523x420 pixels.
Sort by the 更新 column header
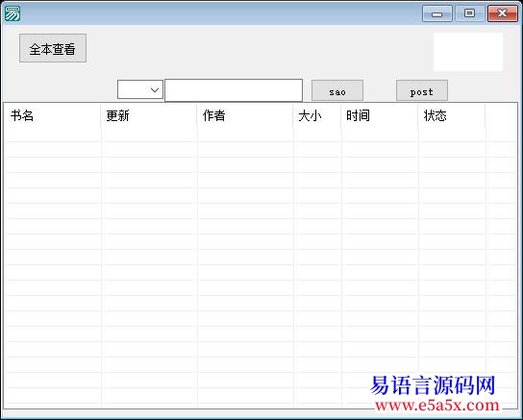[149, 115]
